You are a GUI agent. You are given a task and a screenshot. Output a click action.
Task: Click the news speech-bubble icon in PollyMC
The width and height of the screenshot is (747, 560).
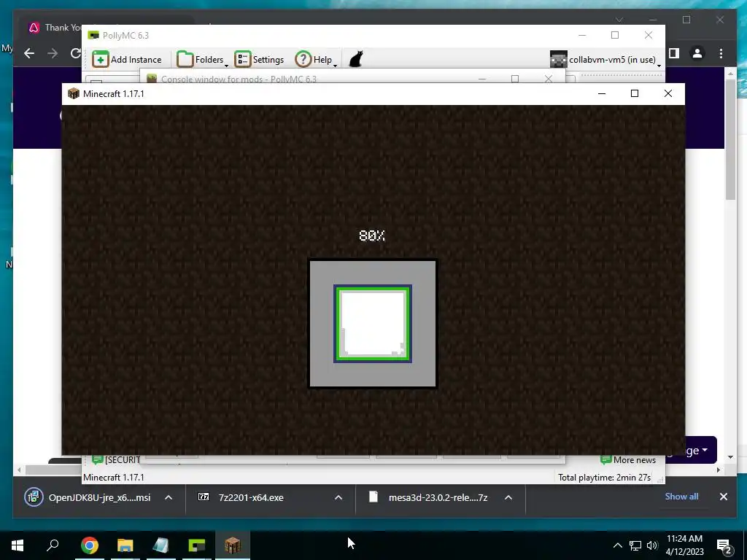[98, 459]
